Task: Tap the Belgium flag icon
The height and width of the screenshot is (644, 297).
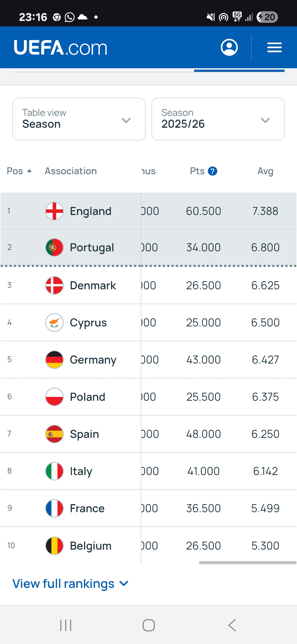Action: click(x=54, y=546)
